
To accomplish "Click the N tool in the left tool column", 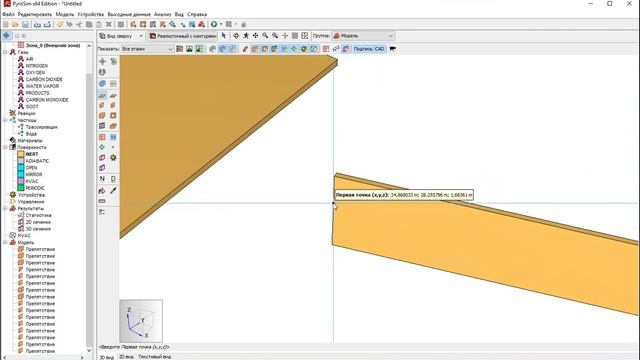I will tap(102, 179).
